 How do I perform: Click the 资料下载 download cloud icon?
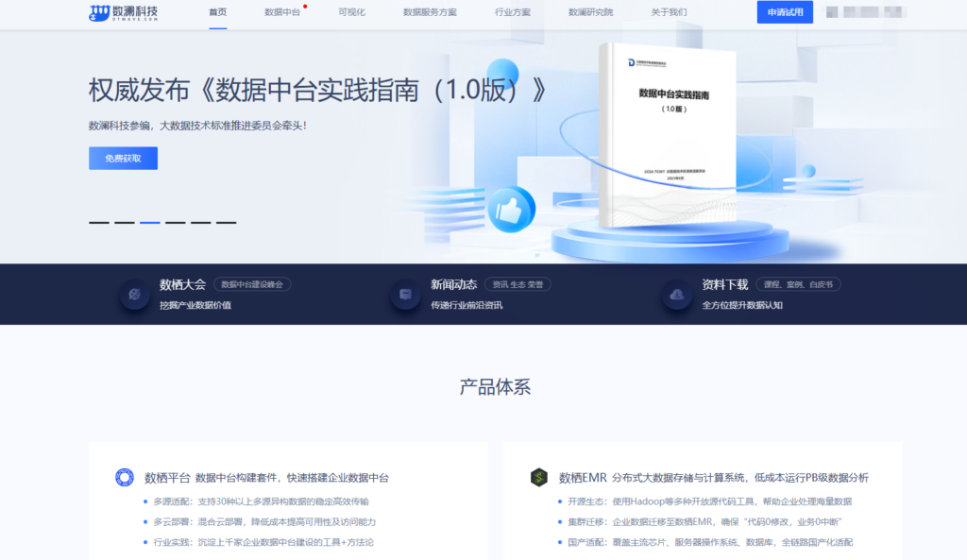click(676, 296)
